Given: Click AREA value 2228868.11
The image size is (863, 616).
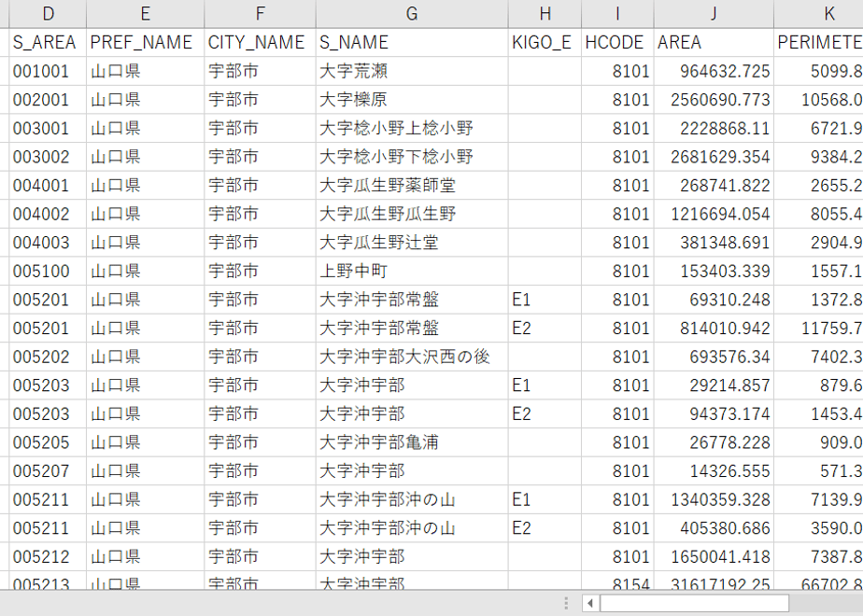Looking at the screenshot, I should click(714, 128).
